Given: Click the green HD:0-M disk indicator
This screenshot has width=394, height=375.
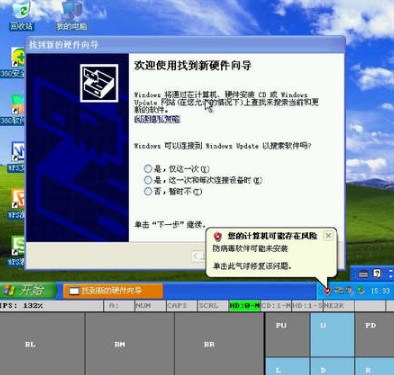Looking at the screenshot, I should click(245, 306).
